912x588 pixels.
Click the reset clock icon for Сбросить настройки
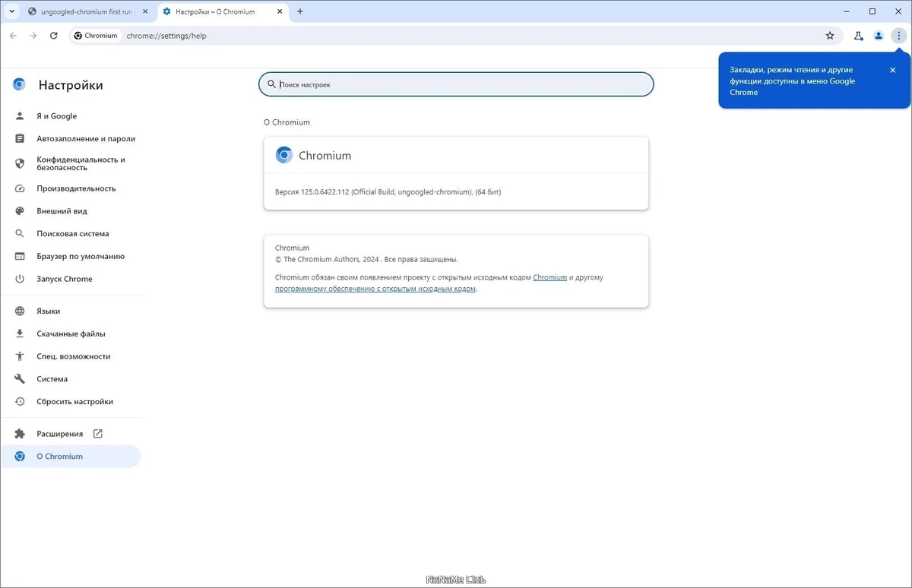(x=20, y=402)
